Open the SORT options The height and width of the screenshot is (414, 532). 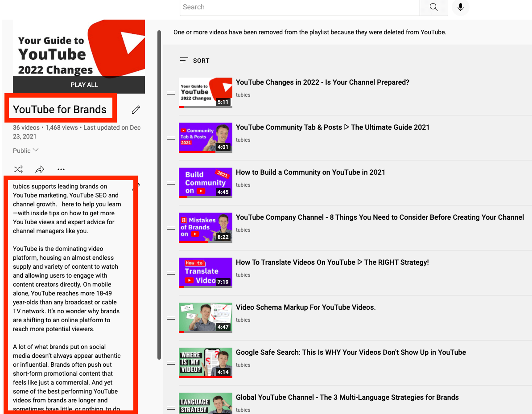click(194, 61)
